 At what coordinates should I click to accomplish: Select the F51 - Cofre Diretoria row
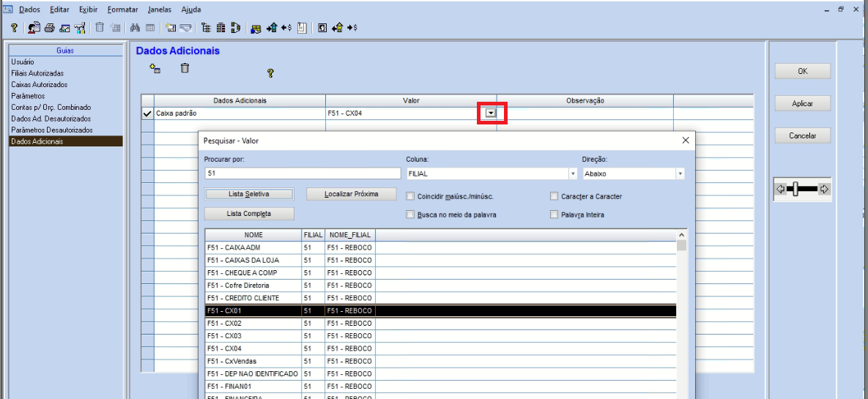tap(440, 286)
